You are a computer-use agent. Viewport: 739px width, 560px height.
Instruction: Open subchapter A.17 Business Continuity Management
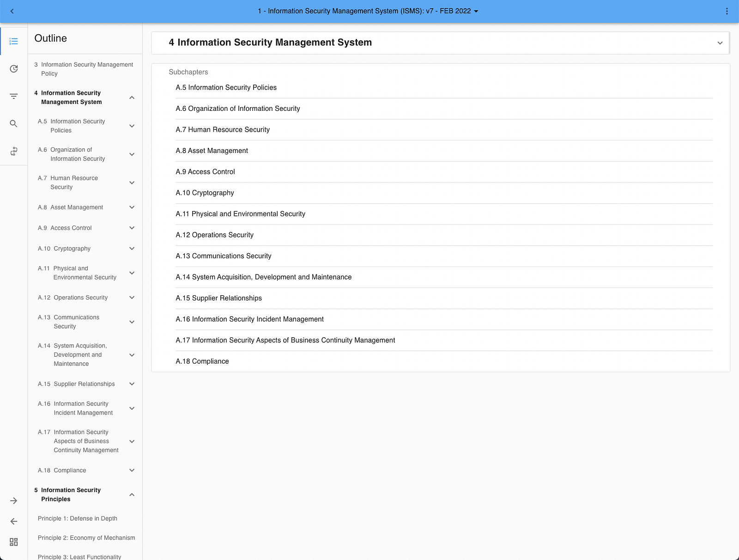(285, 341)
